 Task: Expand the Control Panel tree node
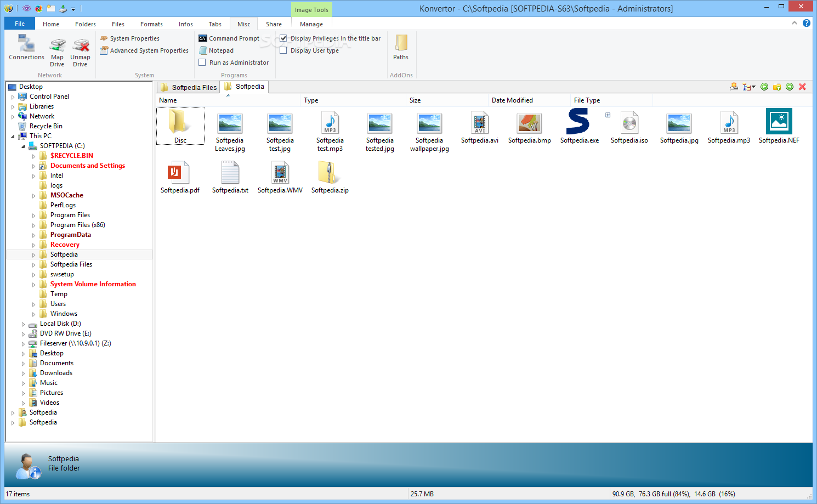[13, 97]
